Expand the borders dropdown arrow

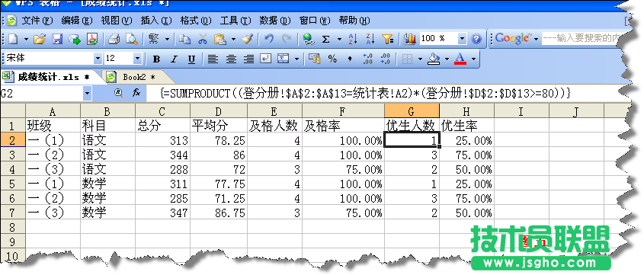(420, 59)
